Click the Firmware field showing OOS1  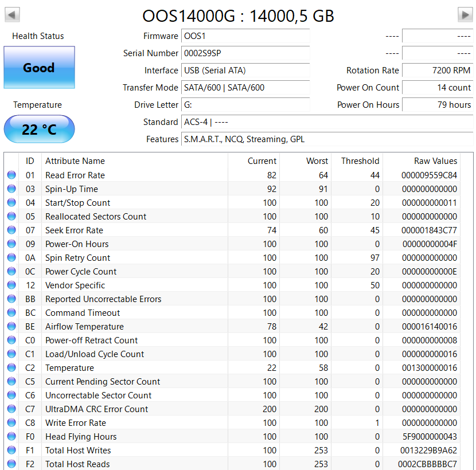245,36
